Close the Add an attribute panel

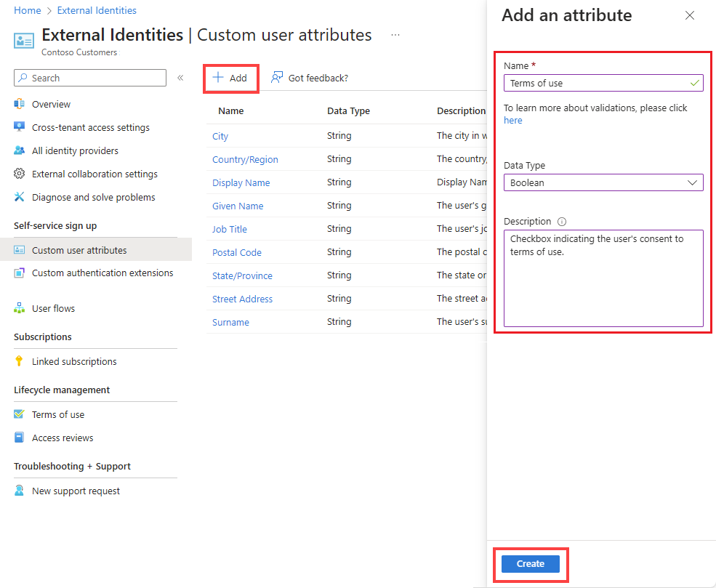click(690, 15)
